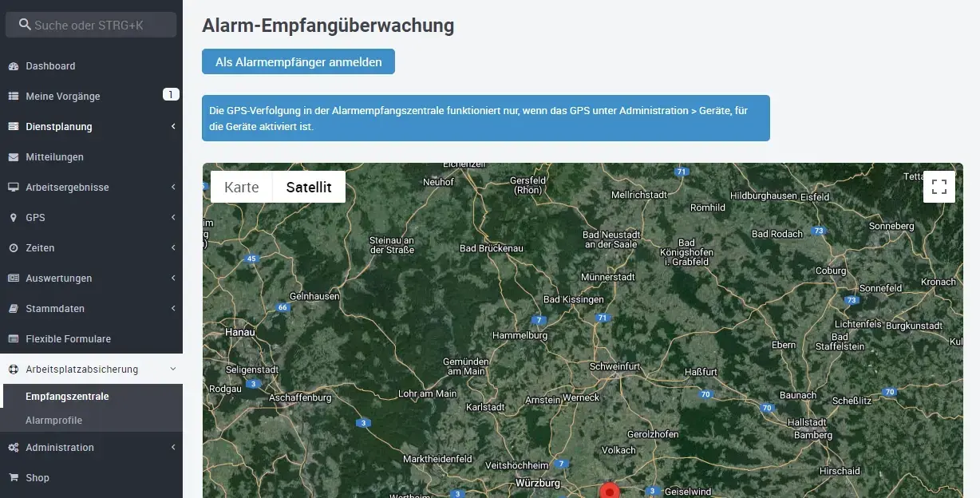This screenshot has height=498, width=980.
Task: Click Als Alarmempfänger anmelden
Action: coord(298,61)
